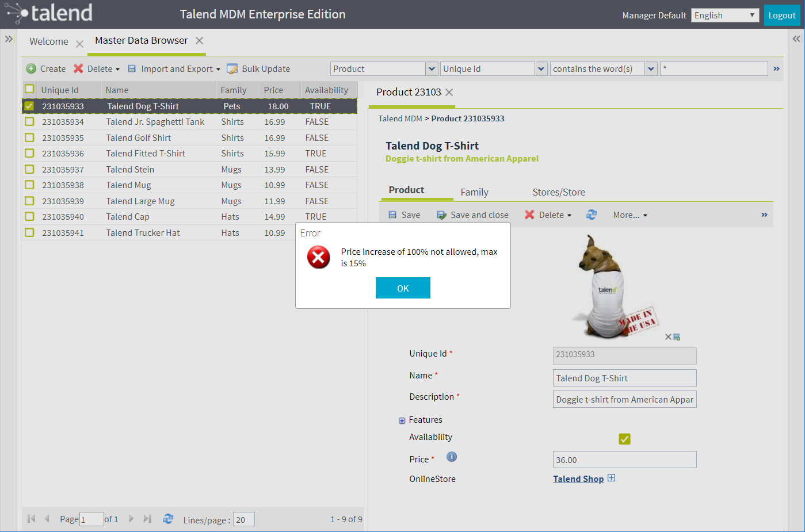Switch to the Welcome tab
This screenshot has height=532, width=805.
tap(49, 41)
